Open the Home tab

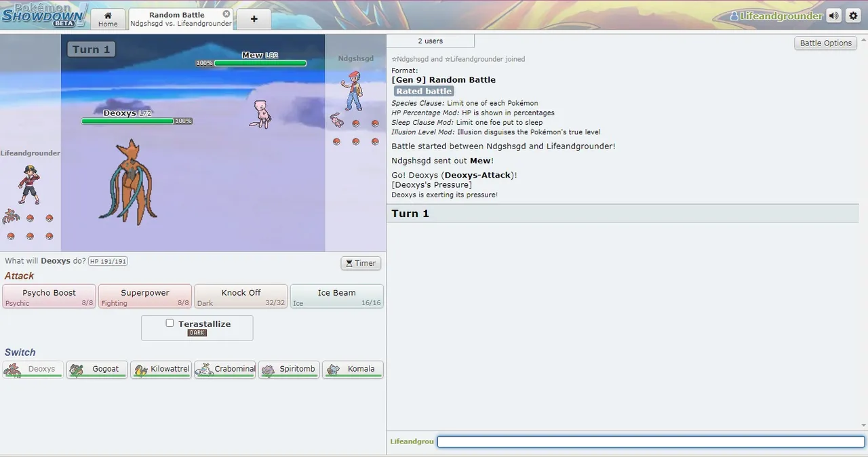tap(108, 19)
